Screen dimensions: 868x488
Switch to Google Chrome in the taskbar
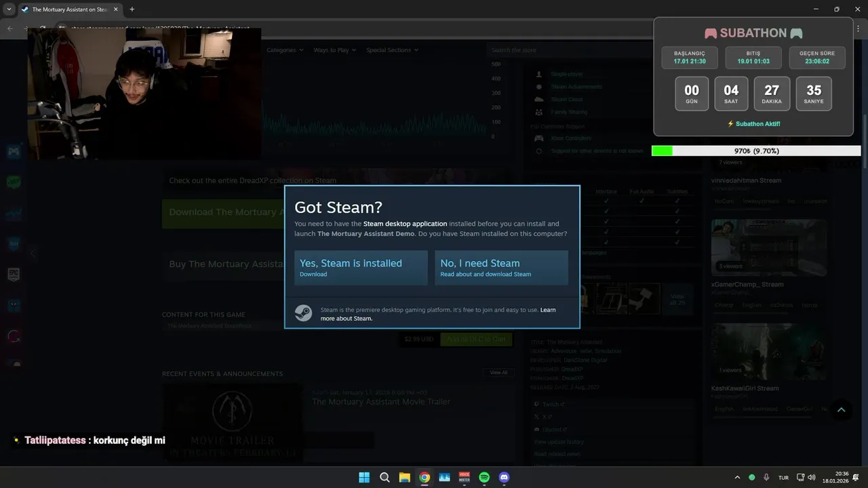pyautogui.click(x=425, y=477)
